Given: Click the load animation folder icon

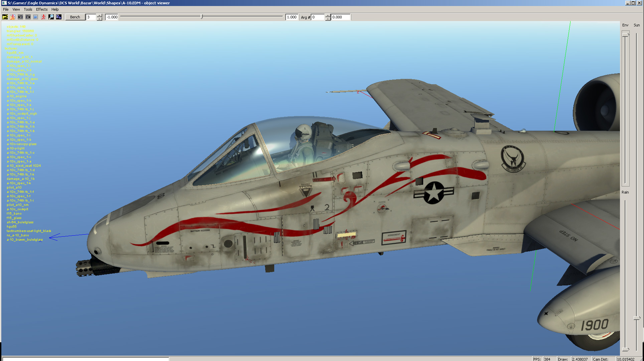Looking at the screenshot, I should [x=13, y=17].
